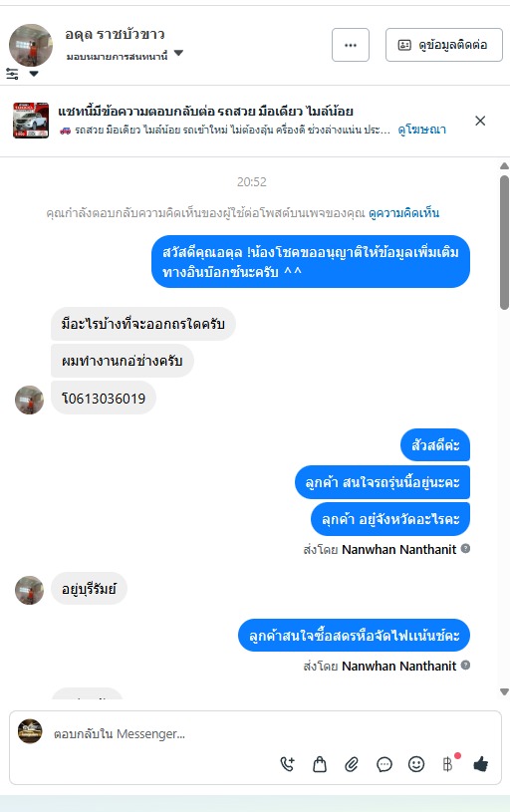Click the chat scrollbar up arrow
Viewport: 510px width, 812px height.
click(504, 166)
